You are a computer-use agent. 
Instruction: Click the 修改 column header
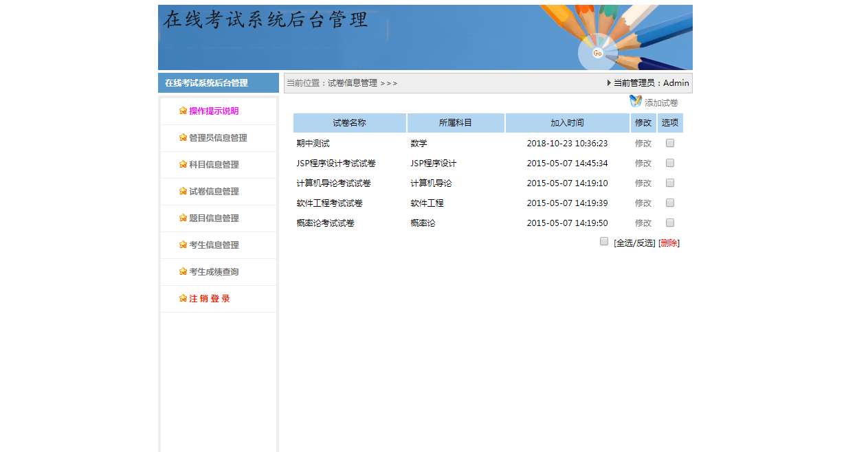point(643,123)
